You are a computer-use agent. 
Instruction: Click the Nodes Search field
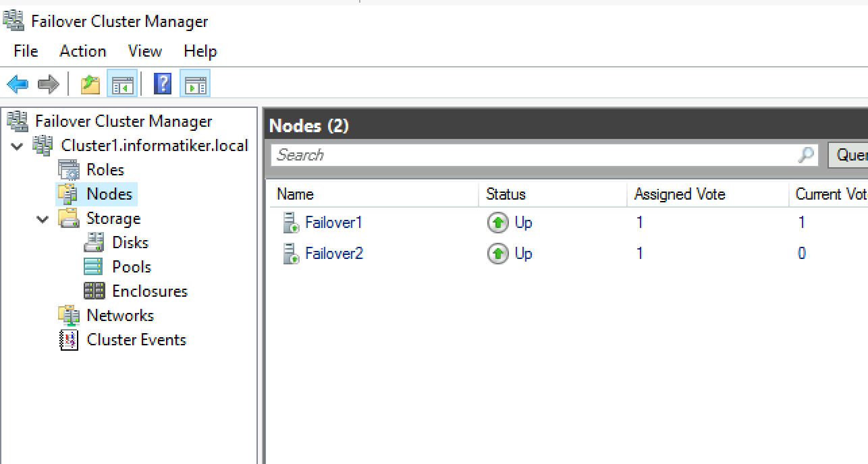click(545, 155)
